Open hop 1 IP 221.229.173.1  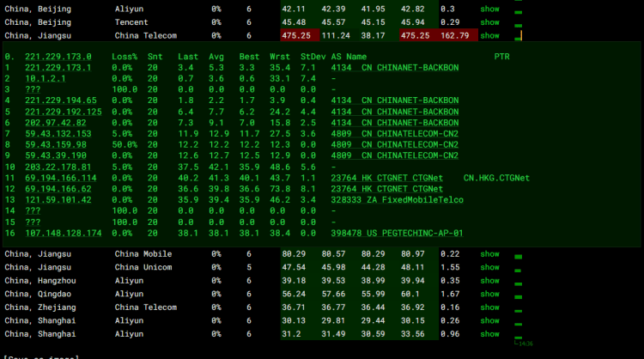[x=58, y=68]
